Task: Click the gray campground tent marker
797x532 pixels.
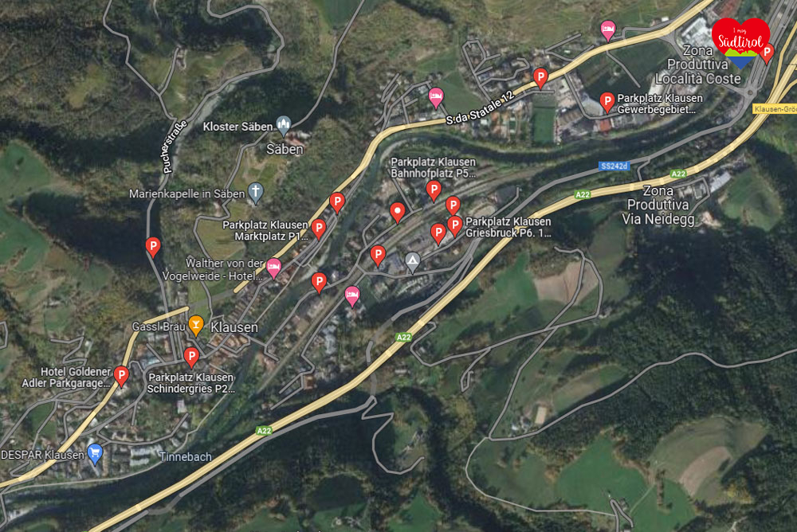Action: point(412,262)
